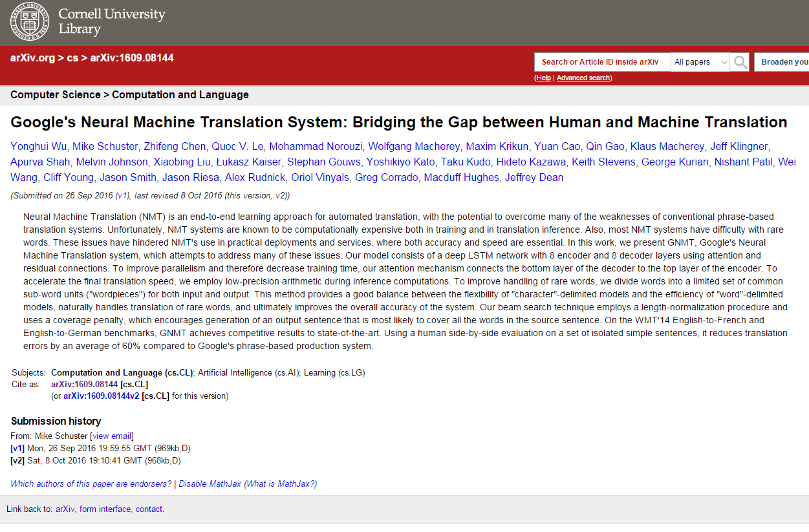Open author Oriol Vinyals's link
Viewport: 809px width, 532px height.
pyautogui.click(x=320, y=177)
